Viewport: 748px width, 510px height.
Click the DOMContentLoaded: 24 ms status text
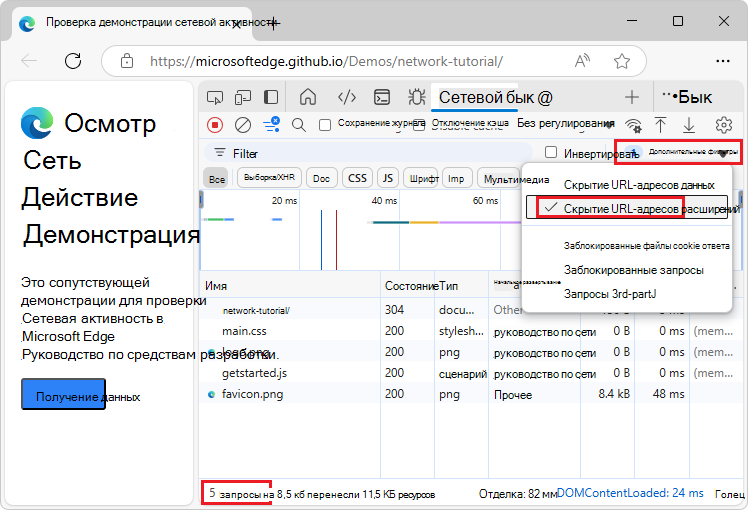[x=630, y=493]
